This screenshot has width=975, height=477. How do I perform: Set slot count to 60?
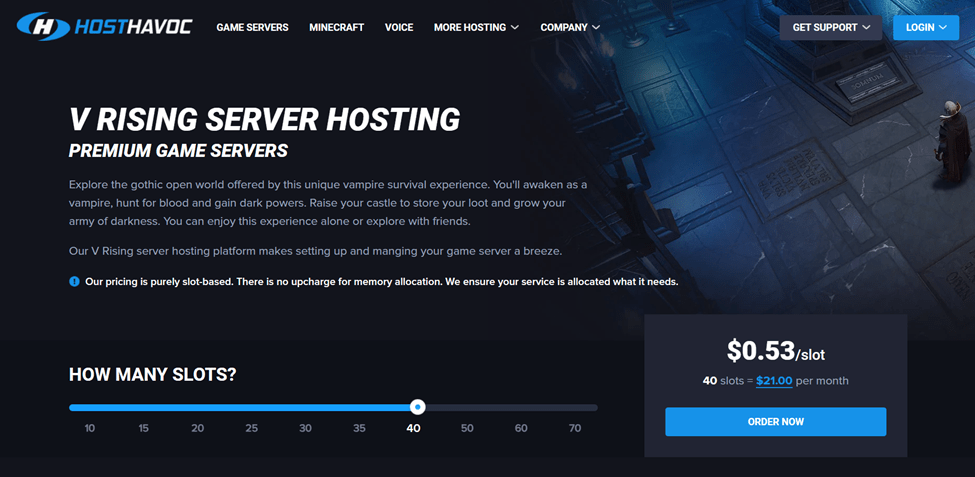coord(521,428)
